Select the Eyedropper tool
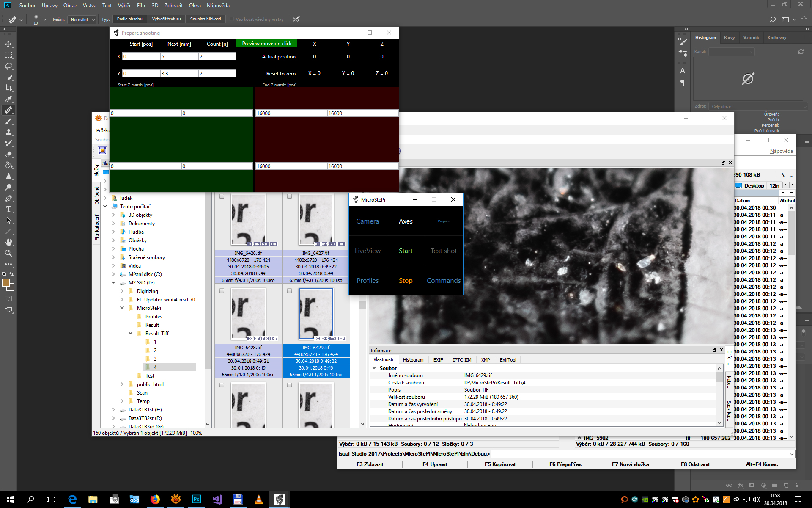Image resolution: width=812 pixels, height=508 pixels. [8, 99]
